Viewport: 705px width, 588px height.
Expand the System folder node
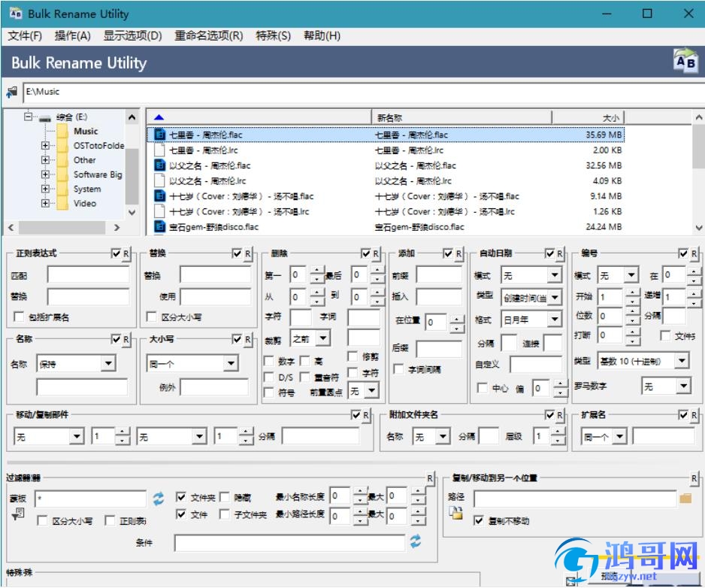point(45,189)
